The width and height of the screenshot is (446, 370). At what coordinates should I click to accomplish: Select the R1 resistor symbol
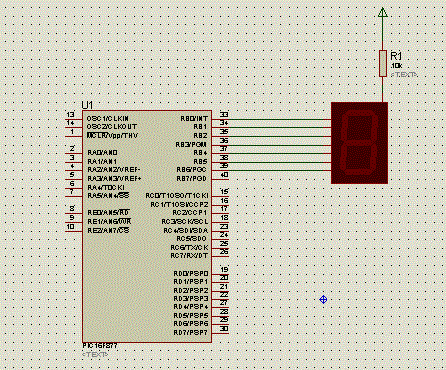383,63
